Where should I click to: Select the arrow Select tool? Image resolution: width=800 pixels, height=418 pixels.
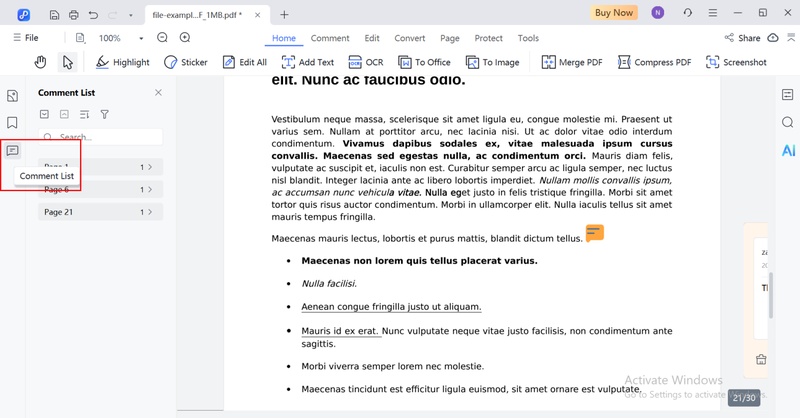tap(67, 62)
